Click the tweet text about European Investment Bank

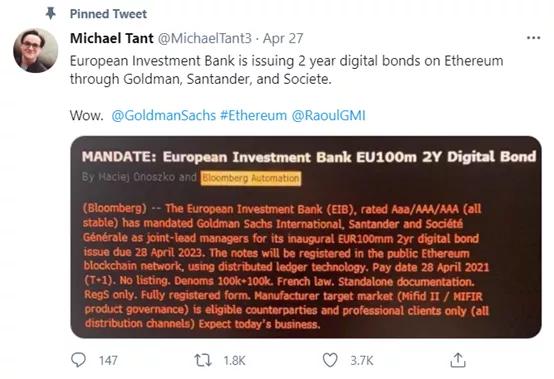coord(286,70)
